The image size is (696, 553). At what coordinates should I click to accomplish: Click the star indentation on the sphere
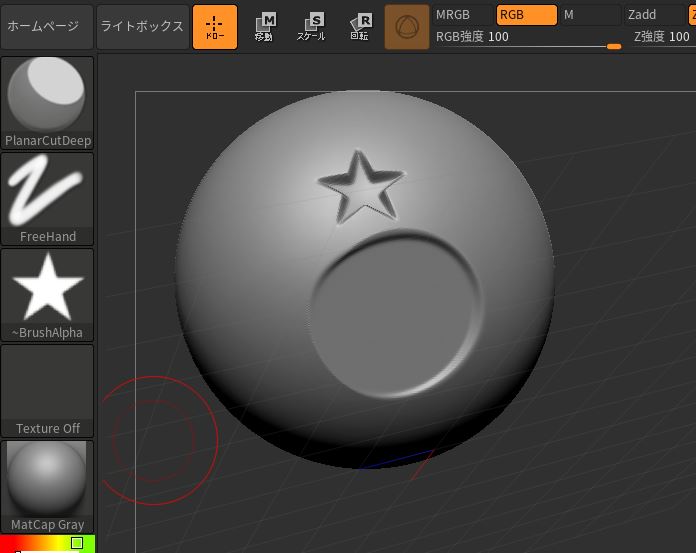point(360,185)
